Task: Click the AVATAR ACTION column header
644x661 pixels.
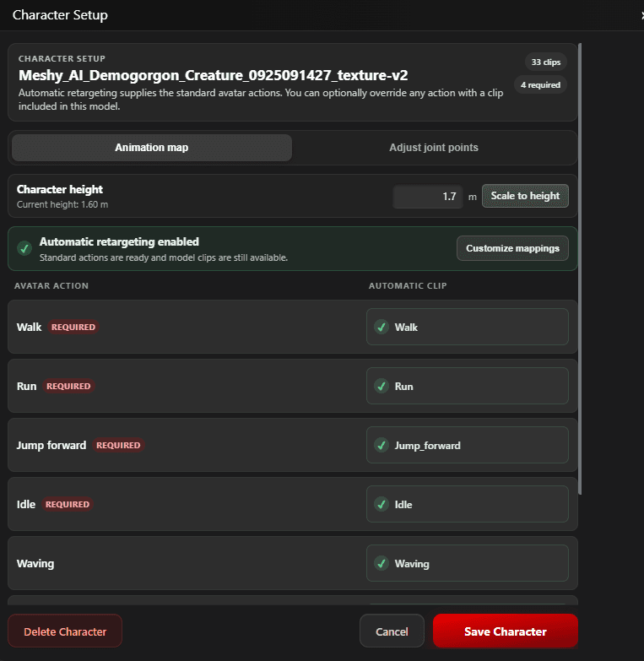Action: click(51, 286)
